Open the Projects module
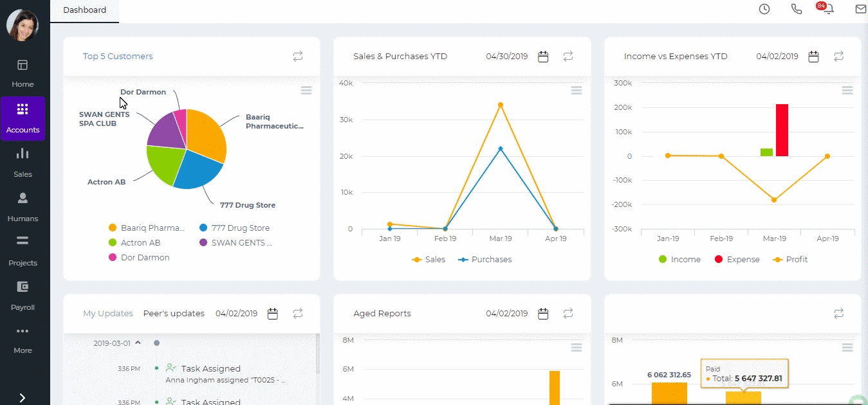 [x=23, y=251]
